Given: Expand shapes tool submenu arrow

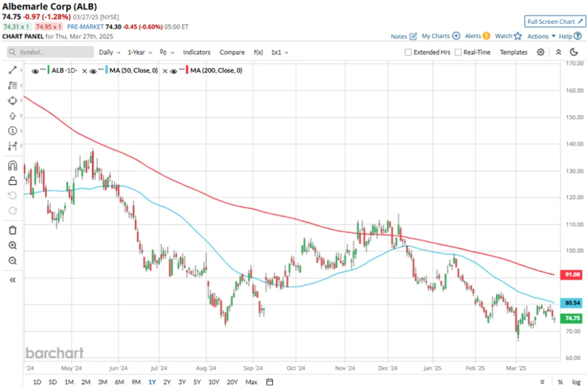Looking at the screenshot, I should coord(21,100).
